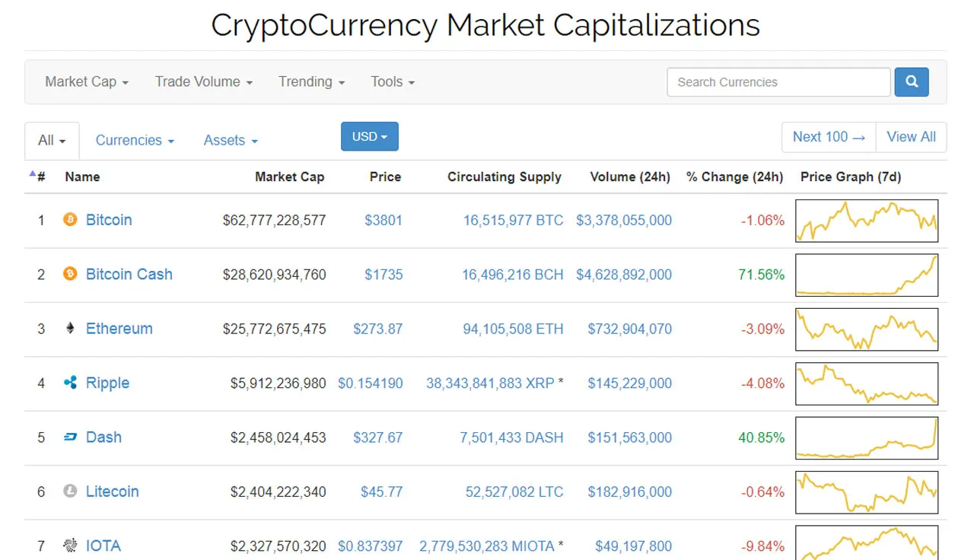Click Litecoin price $45.77
Screen dimensions: 974x560
click(x=382, y=492)
